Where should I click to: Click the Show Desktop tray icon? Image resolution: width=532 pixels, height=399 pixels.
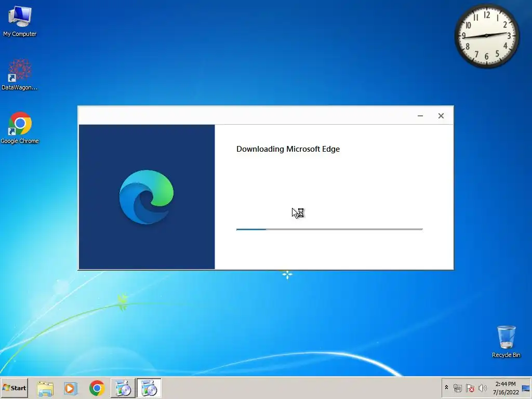click(x=526, y=388)
